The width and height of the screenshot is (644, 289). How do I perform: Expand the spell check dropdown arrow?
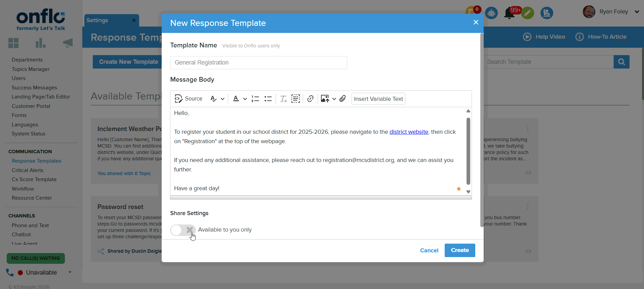coord(223,99)
